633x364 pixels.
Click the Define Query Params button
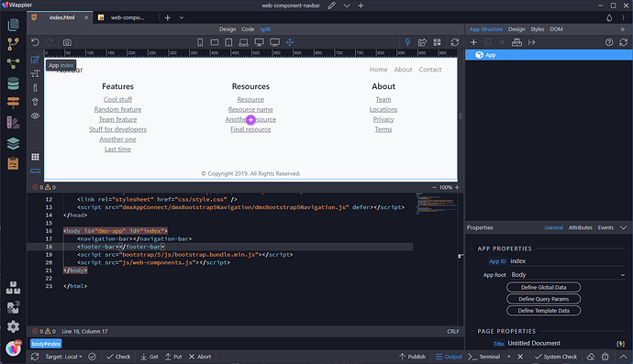pos(543,299)
